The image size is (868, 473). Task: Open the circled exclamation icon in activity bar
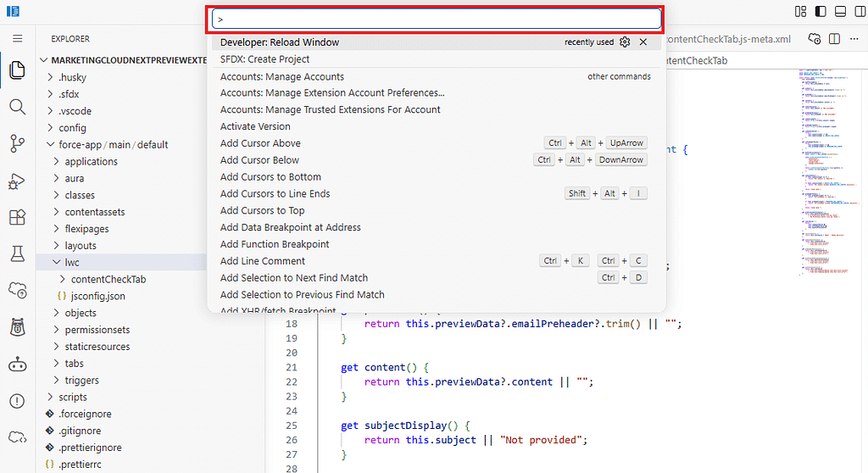tap(17, 401)
